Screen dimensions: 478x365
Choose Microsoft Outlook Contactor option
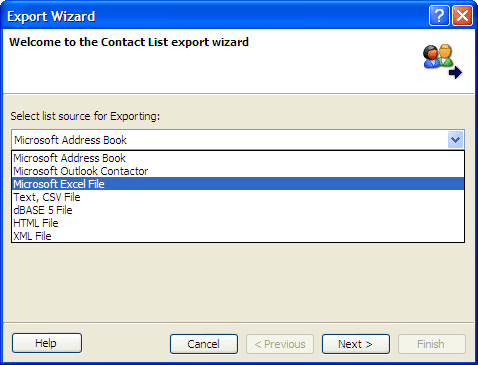pos(238,171)
